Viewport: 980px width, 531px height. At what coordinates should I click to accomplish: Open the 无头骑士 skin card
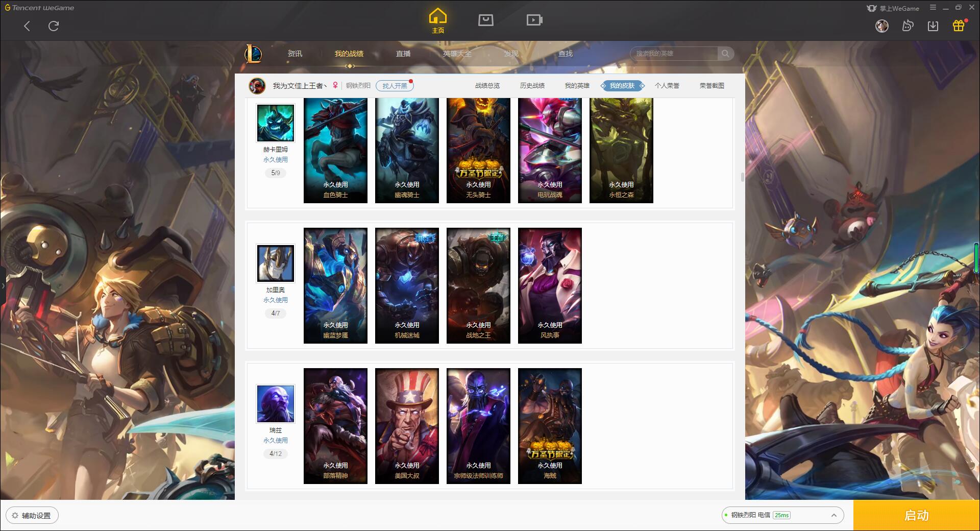[x=478, y=151]
